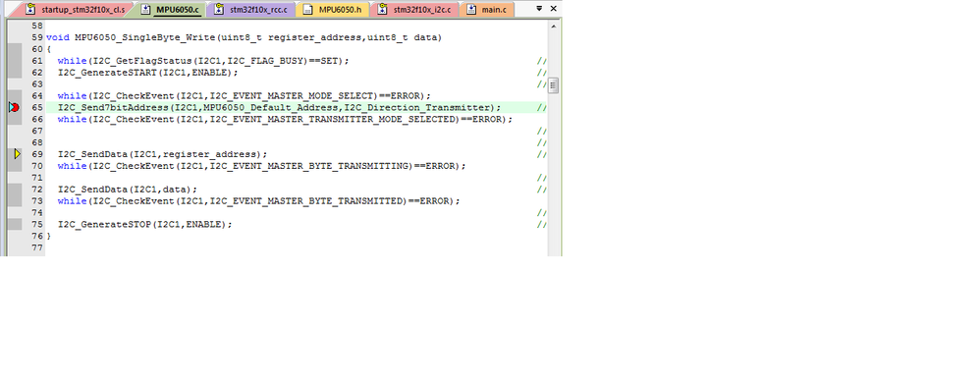Click "I2C_SendData(I2C1,data);" line
The height and width of the screenshot is (382, 980).
coord(128,189)
